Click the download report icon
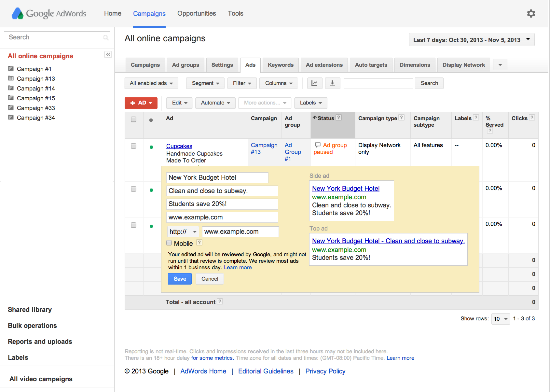 coord(332,83)
